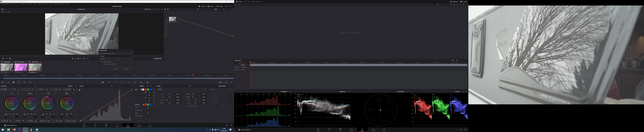Reset the Lift color wheel
644x132 pixels.
(x=18, y=93)
